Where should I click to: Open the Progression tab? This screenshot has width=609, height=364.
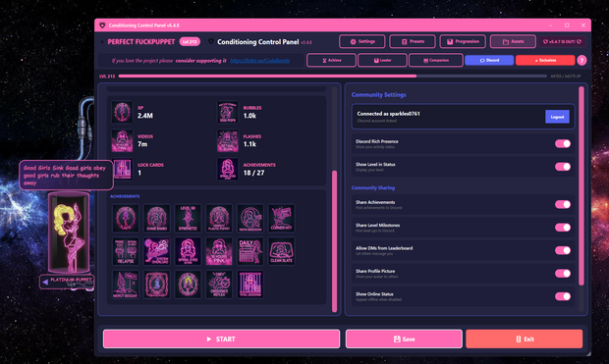point(463,41)
